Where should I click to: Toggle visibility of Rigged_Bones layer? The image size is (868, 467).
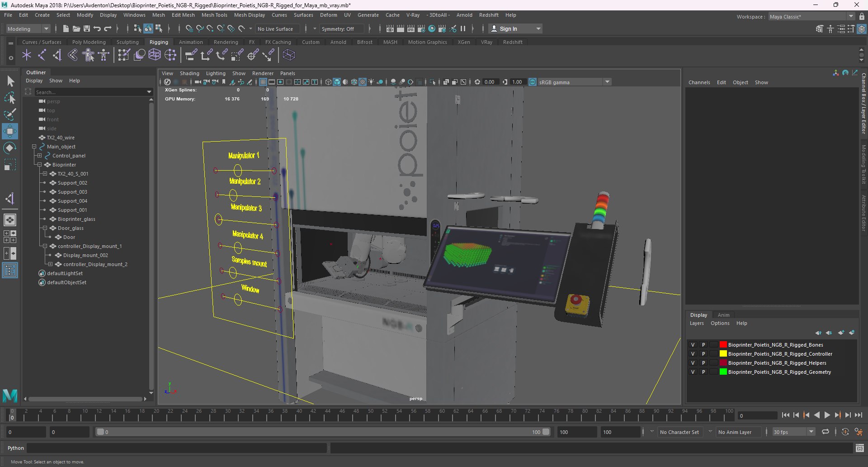[693, 345]
